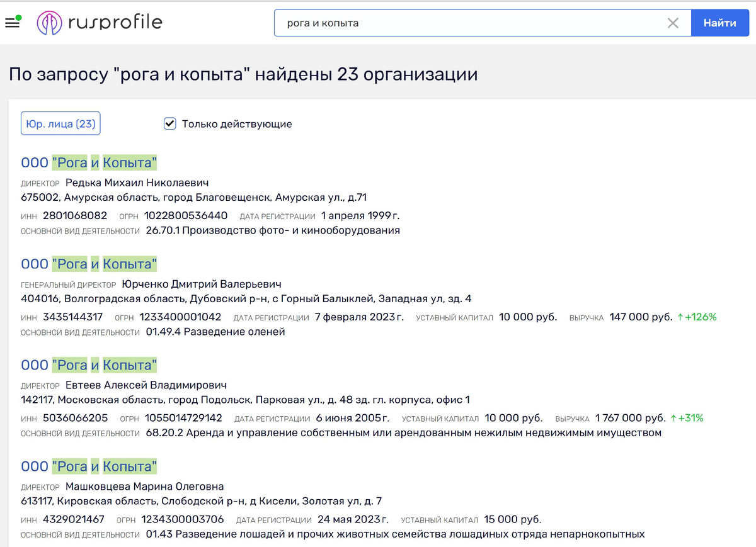Click registration date 24 мая 2023 г.
Image resolution: width=756 pixels, height=547 pixels.
pyautogui.click(x=353, y=519)
